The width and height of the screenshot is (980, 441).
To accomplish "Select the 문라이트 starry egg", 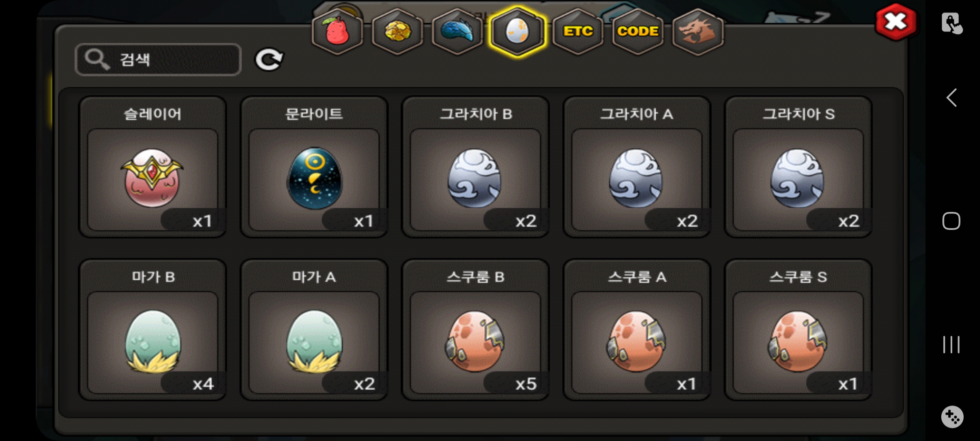I will click(x=314, y=167).
